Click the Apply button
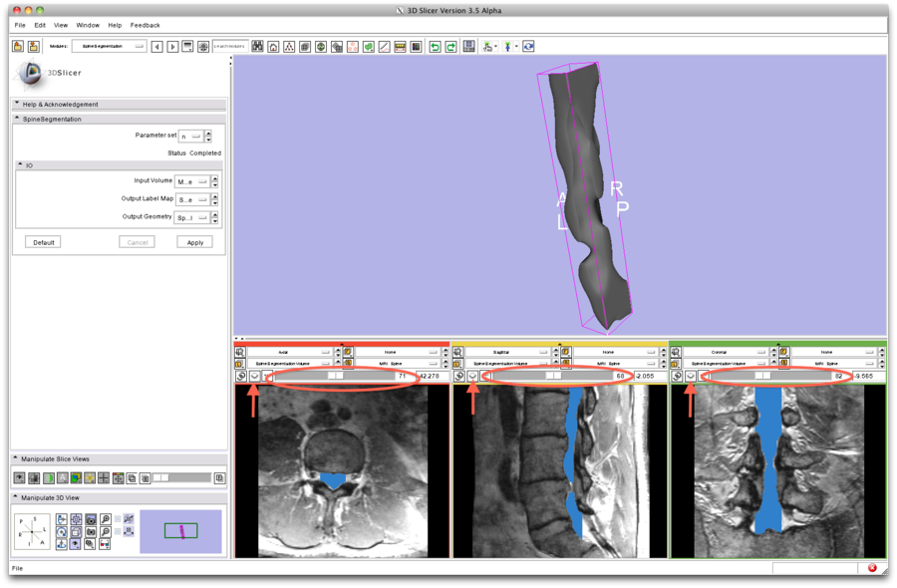Viewport: 897px width, 588px height. coord(194,241)
